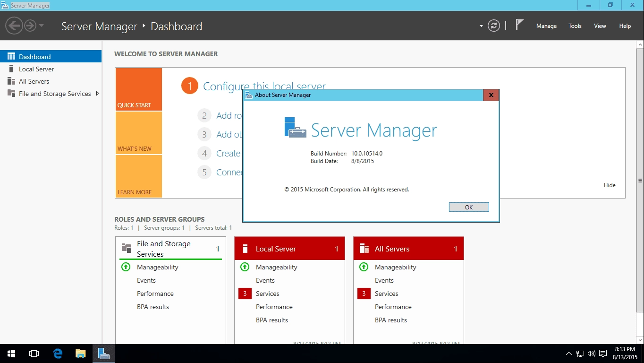Open the Help menu
Image resolution: width=644 pixels, height=363 pixels.
click(x=625, y=26)
